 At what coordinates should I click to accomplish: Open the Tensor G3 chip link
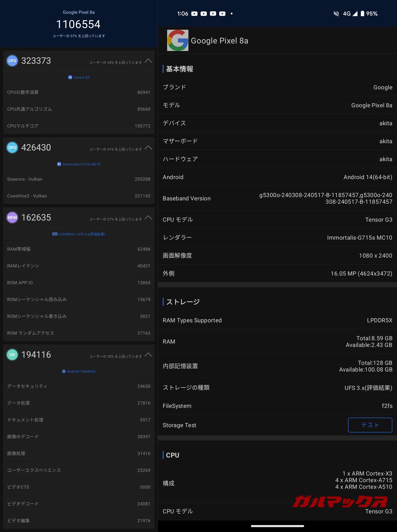79,77
